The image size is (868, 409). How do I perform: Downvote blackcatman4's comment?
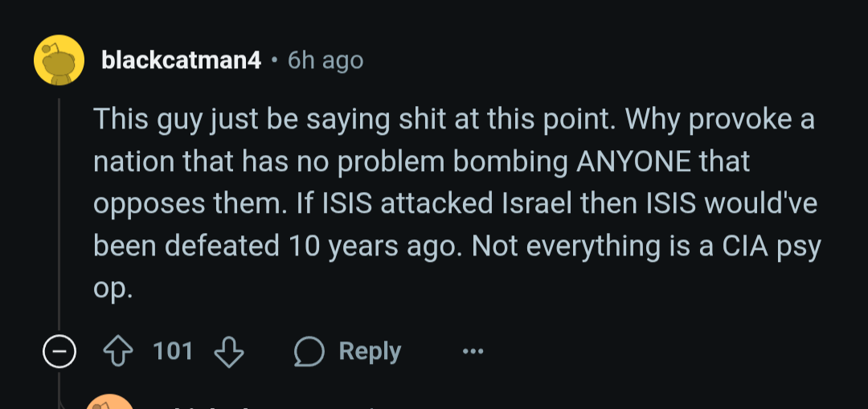228,353
